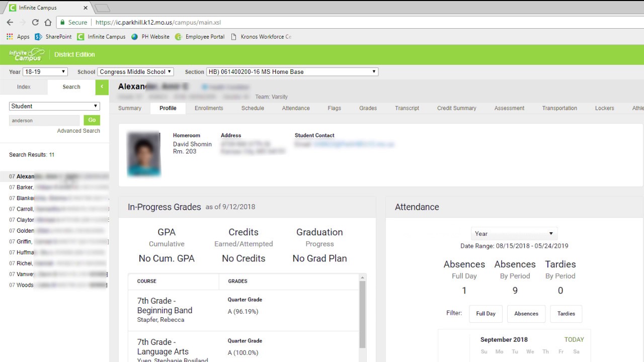The image size is (644, 362).
Task: Click the secure padlock icon
Action: point(62,22)
